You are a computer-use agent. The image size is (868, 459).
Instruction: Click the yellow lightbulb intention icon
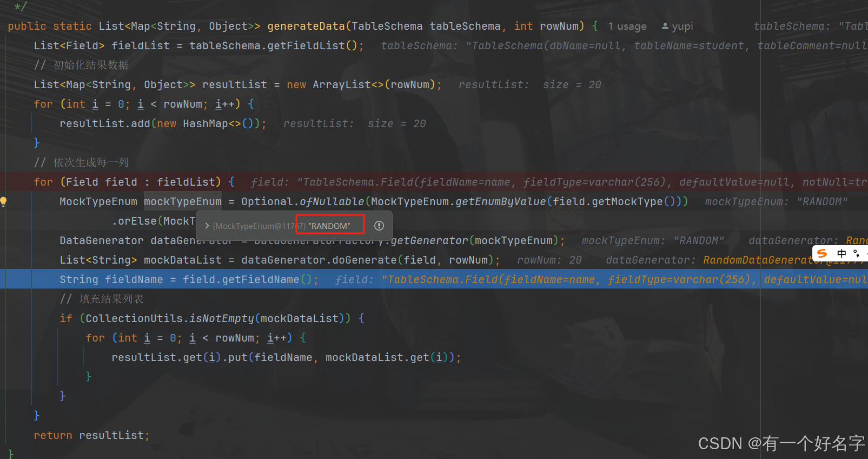(3, 202)
